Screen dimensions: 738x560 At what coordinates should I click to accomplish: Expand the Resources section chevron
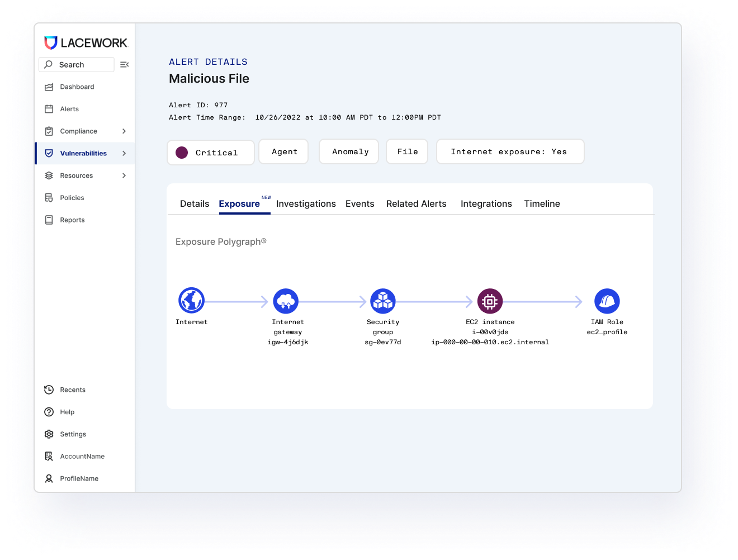[124, 175]
